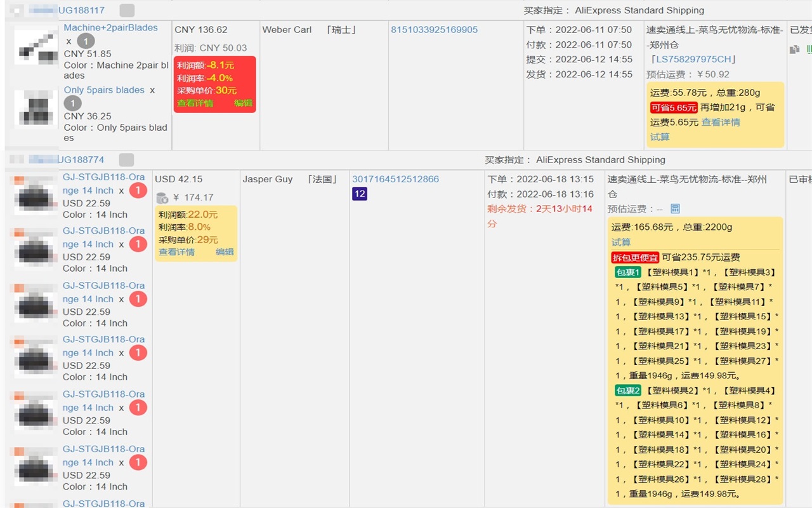Open AliExpress order 8151033925169905
The height and width of the screenshot is (508, 812).
click(x=435, y=30)
